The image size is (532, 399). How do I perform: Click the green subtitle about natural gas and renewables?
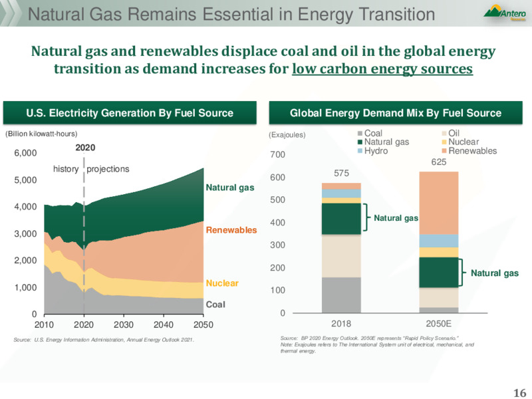(263, 60)
